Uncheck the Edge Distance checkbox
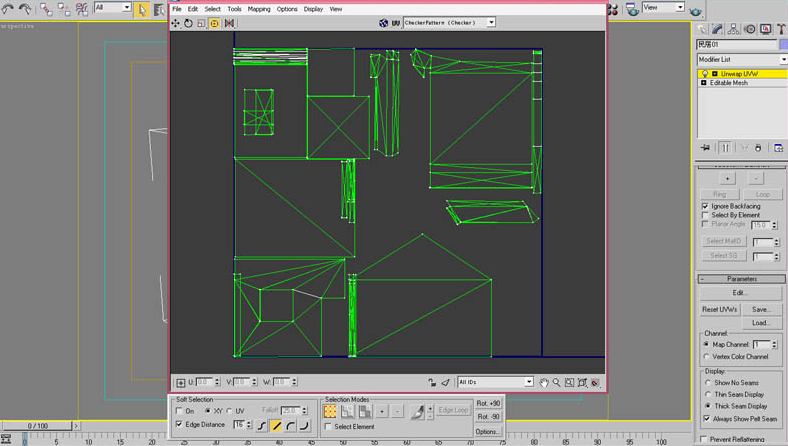 (x=180, y=425)
